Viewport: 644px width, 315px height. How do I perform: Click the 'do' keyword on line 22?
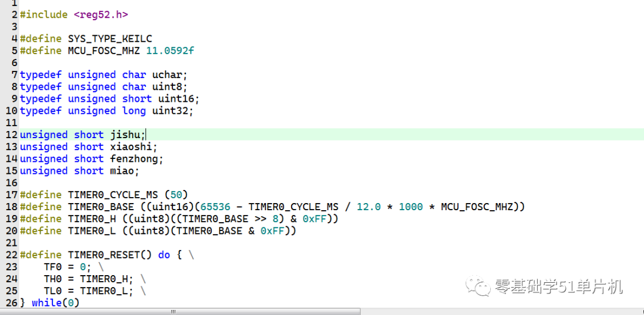(x=165, y=255)
